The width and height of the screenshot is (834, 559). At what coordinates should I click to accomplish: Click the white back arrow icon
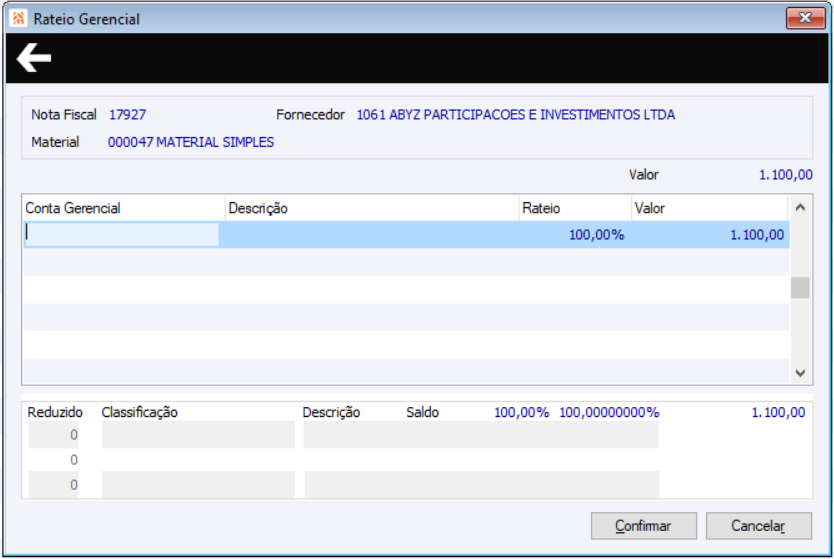tap(34, 57)
